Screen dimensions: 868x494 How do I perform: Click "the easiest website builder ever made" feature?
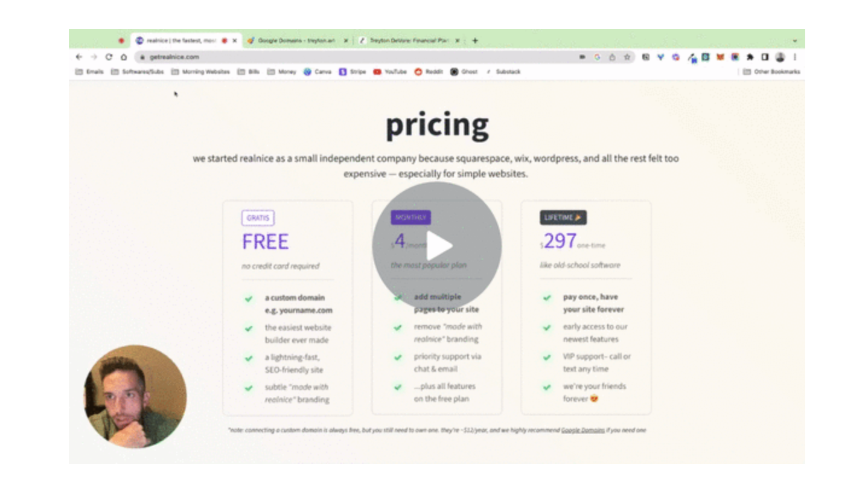(298, 334)
